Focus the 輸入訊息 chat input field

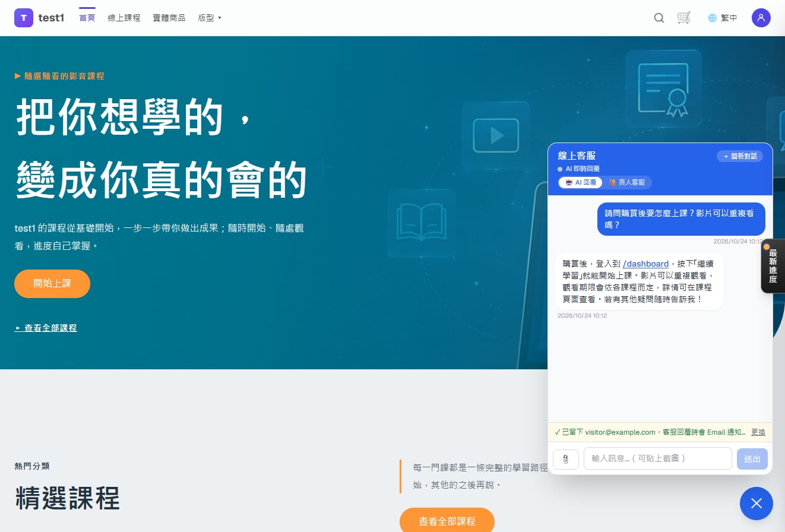coord(658,458)
